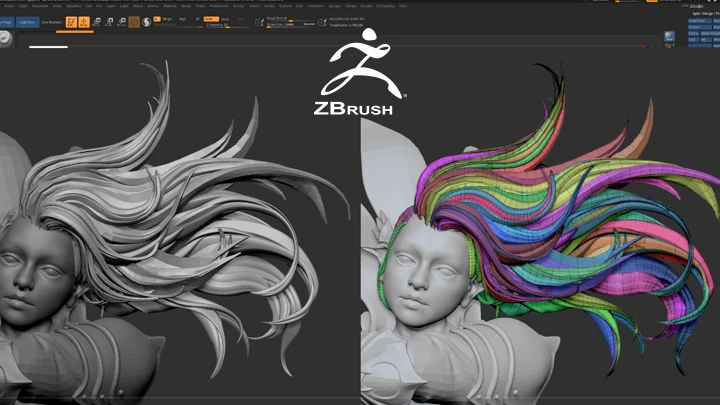The width and height of the screenshot is (720, 405).
Task: Click Import in ZSculpt panel
Action: click(700, 27)
